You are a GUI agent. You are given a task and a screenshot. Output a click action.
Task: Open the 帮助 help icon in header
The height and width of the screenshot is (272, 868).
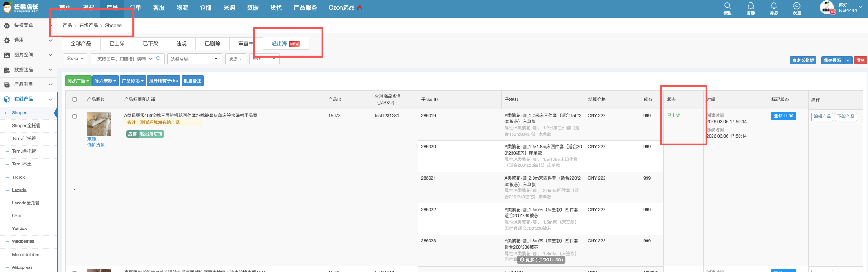pyautogui.click(x=728, y=6)
